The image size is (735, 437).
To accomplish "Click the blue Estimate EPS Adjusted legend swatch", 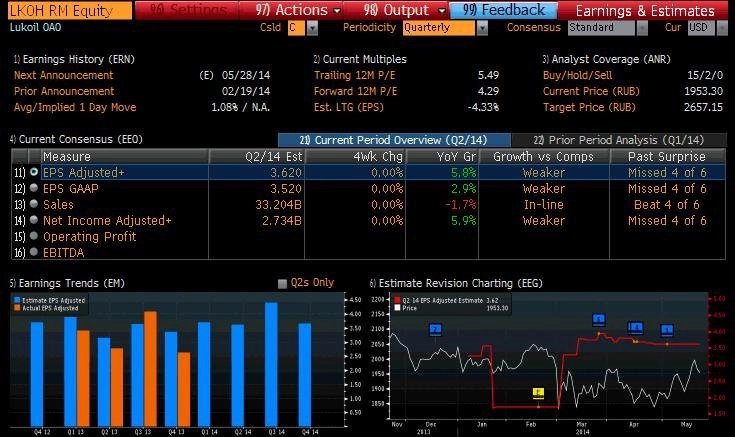I will (17, 301).
